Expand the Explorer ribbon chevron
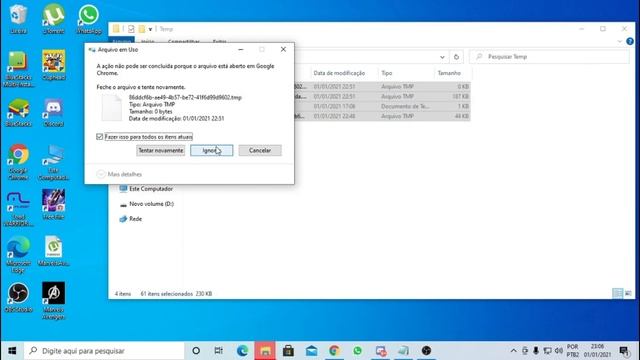The image size is (640, 360). pos(620,41)
